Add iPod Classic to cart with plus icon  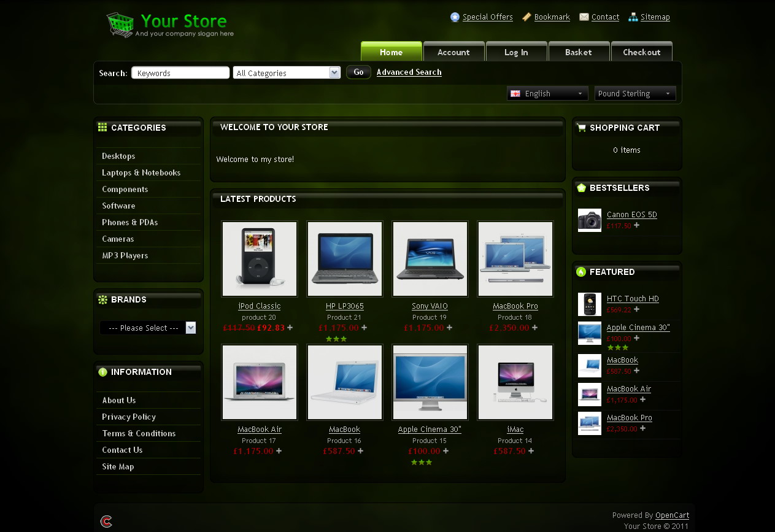pos(290,328)
